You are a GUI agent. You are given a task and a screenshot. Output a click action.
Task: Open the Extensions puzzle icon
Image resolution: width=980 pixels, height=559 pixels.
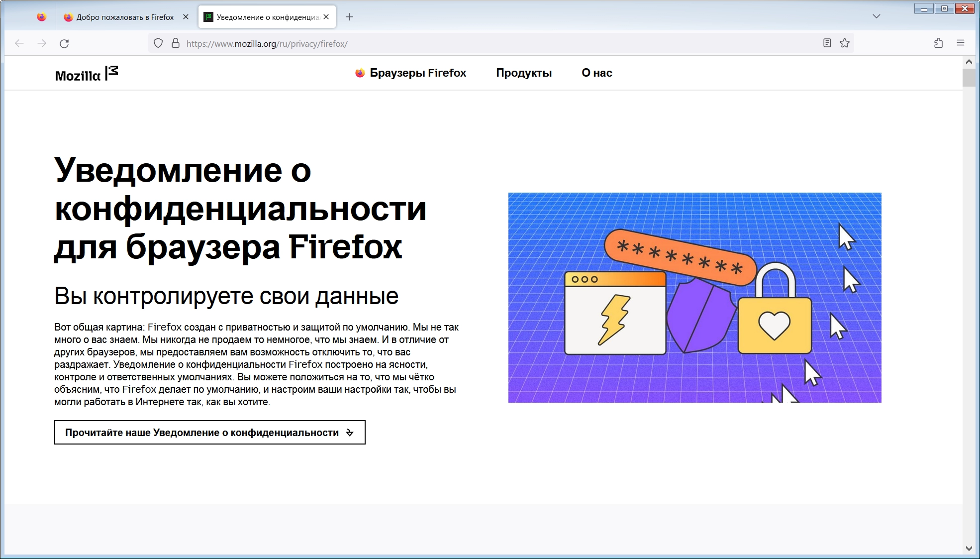point(938,43)
